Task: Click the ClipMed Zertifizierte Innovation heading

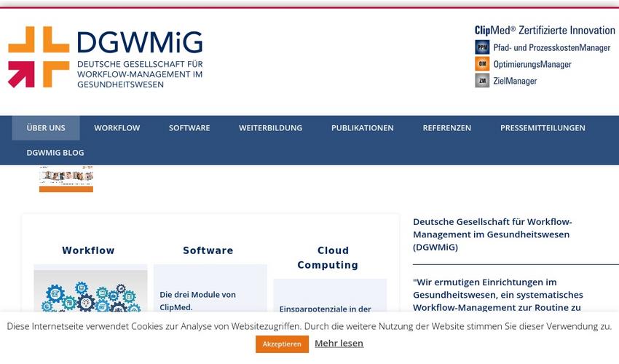Action: coord(545,31)
